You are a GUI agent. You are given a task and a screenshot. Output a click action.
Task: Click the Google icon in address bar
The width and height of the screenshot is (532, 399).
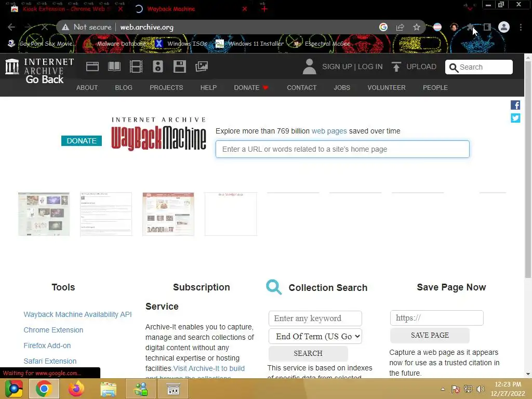(x=383, y=27)
